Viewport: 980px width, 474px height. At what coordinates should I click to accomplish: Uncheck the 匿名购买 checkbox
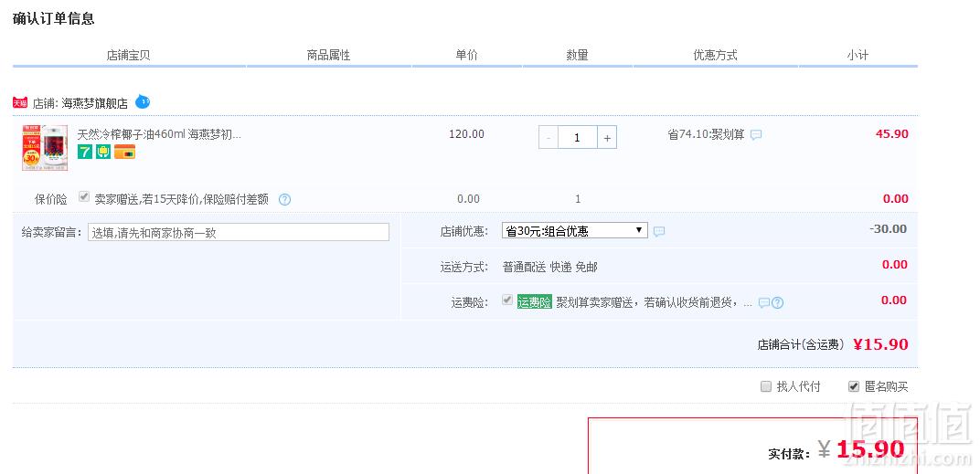pyautogui.click(x=854, y=386)
